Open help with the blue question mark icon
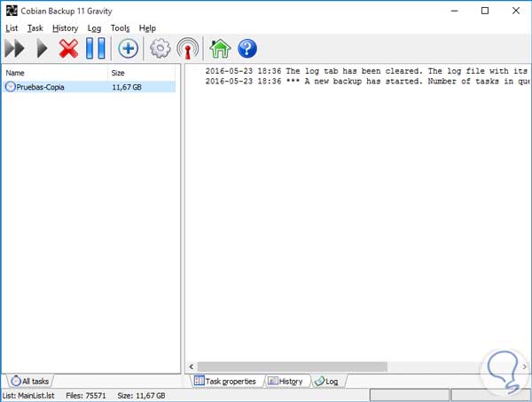The image size is (532, 402). click(x=247, y=49)
